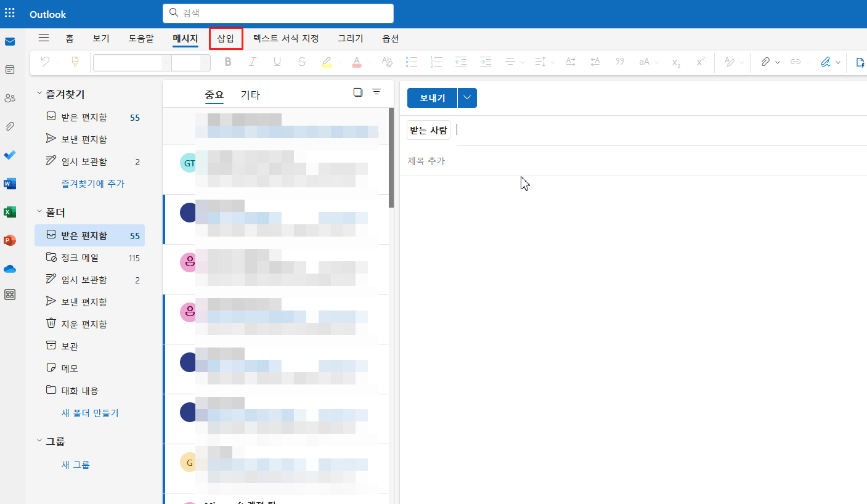Screen dimensions: 867x504
Task: Click 즐겨찾기에 추가 link
Action: pyautogui.click(x=93, y=184)
